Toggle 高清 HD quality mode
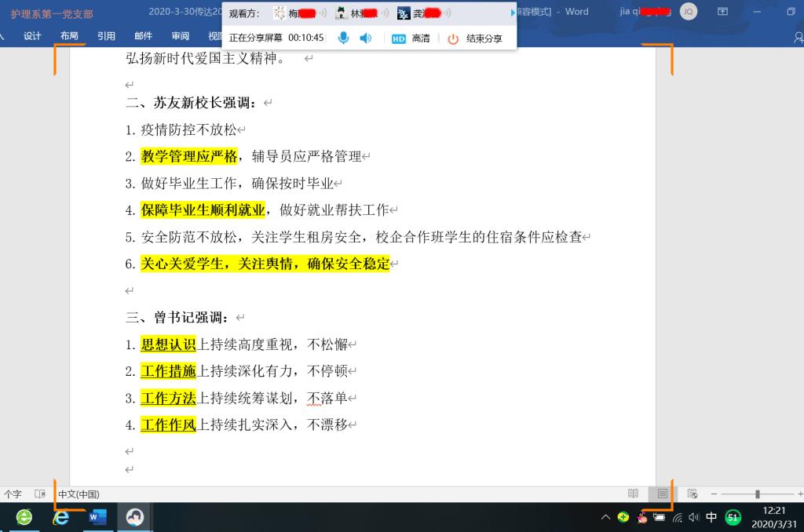 [x=411, y=38]
